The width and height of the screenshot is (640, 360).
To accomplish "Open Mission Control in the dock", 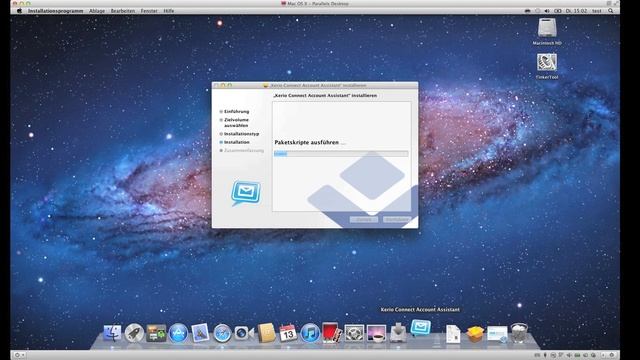I will click(156, 333).
